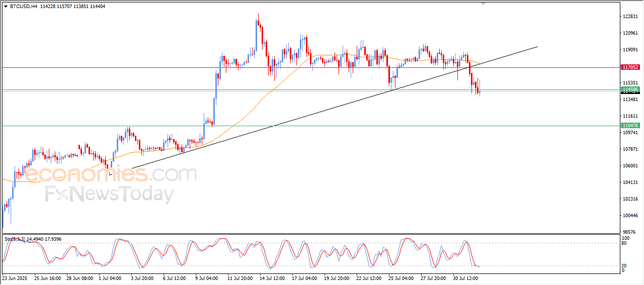Click the stochastic scale value 100
Viewport: 644px width, 285px height.
626,238
